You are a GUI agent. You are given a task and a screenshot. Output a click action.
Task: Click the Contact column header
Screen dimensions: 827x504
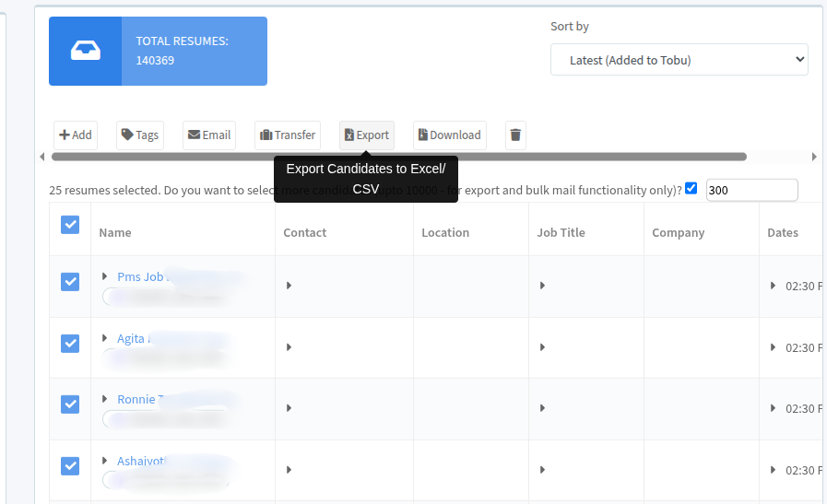pyautogui.click(x=305, y=232)
